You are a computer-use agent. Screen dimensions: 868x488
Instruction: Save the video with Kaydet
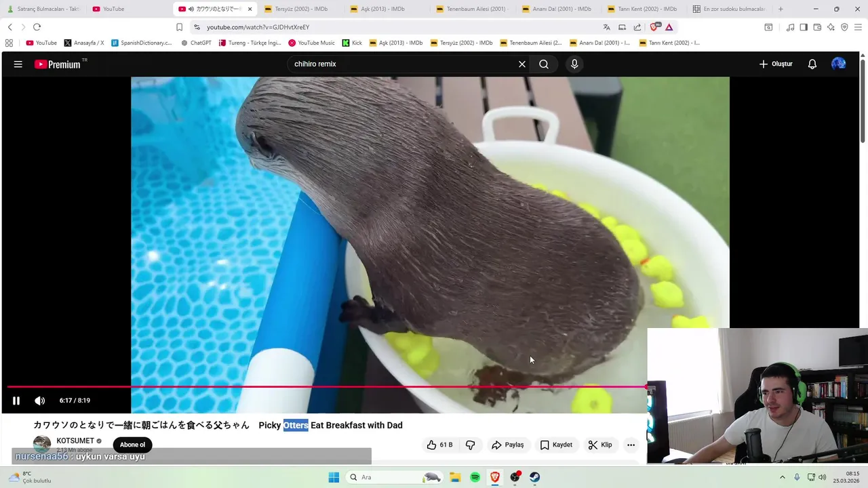[556, 445]
